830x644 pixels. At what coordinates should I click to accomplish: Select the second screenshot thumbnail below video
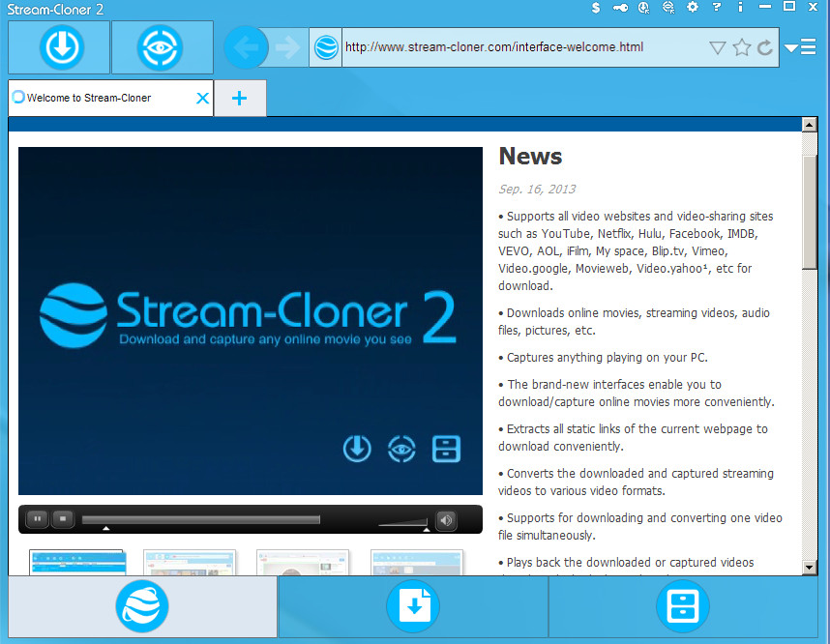pos(190,562)
